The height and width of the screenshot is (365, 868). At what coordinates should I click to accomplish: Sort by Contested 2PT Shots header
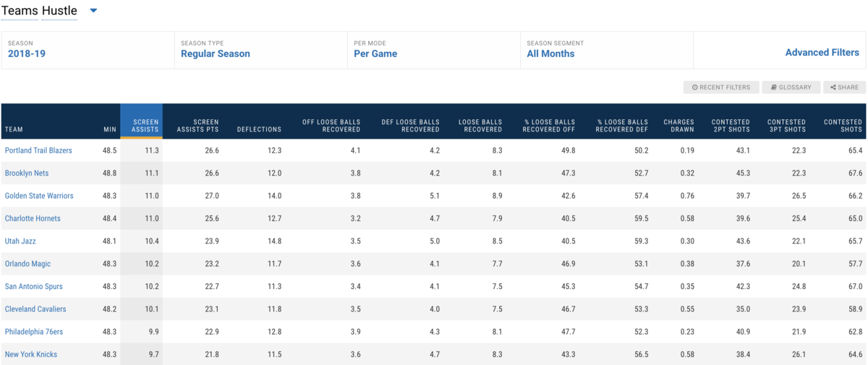731,126
